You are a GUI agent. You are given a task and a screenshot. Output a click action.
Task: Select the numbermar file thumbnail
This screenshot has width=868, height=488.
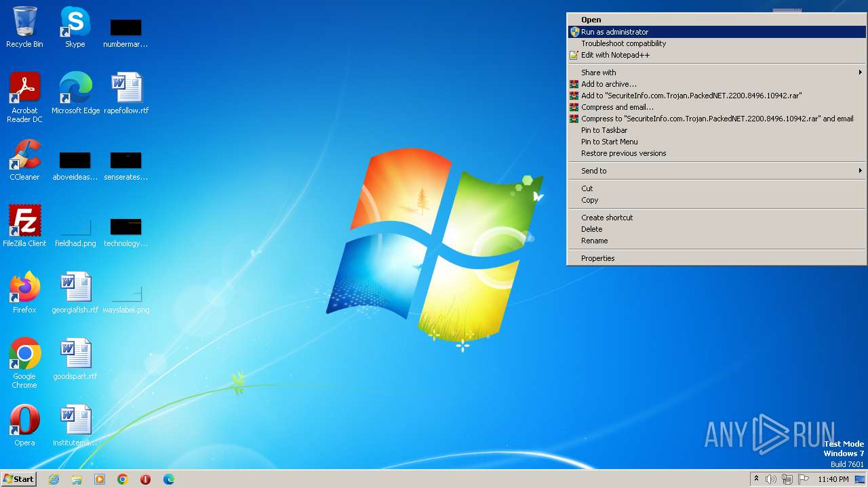coord(126,27)
